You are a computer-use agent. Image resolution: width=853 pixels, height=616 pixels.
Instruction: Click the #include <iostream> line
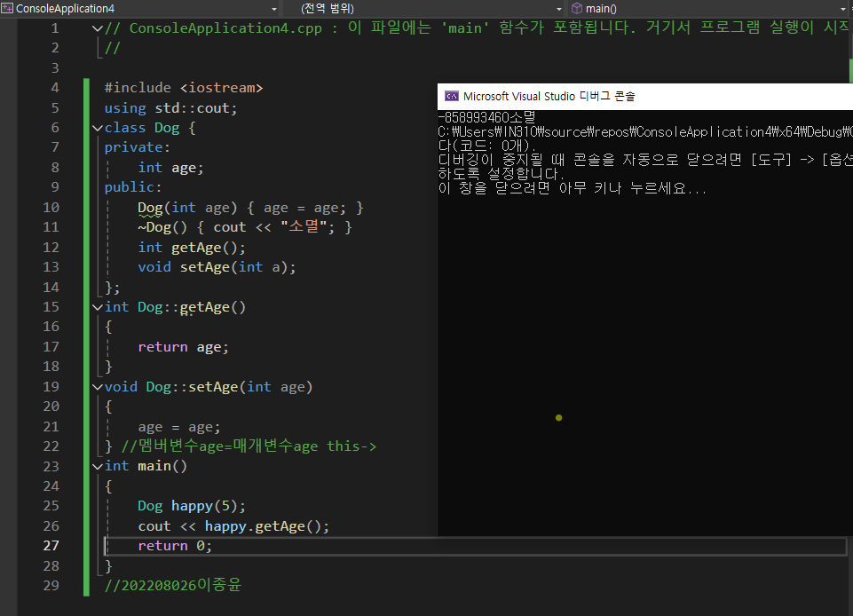184,88
